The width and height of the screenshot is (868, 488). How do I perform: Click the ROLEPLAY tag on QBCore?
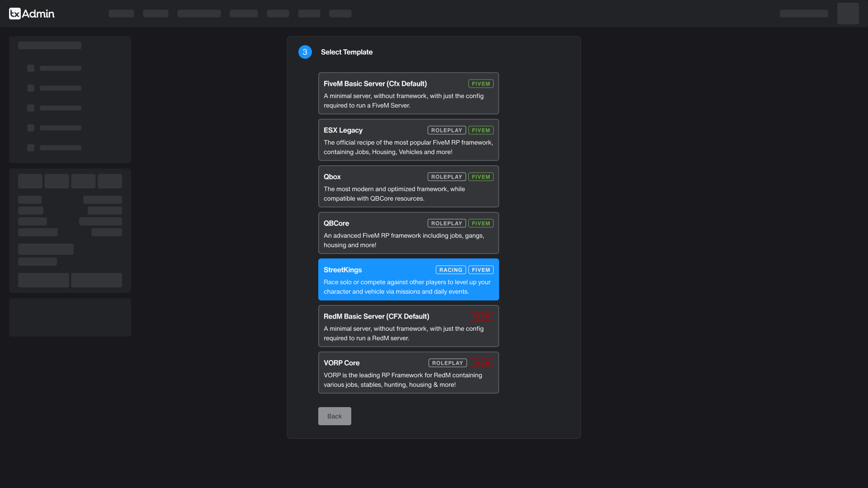447,224
